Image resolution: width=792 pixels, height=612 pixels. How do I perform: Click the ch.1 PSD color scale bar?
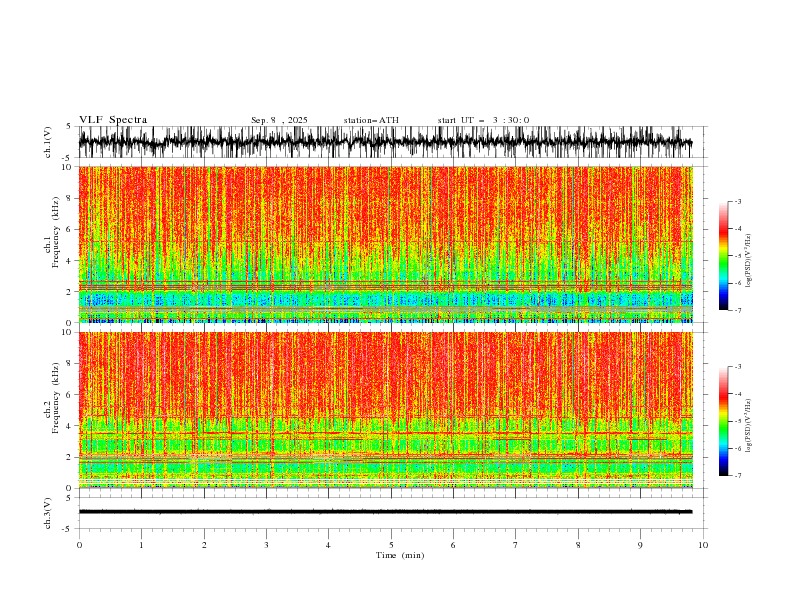tap(723, 256)
